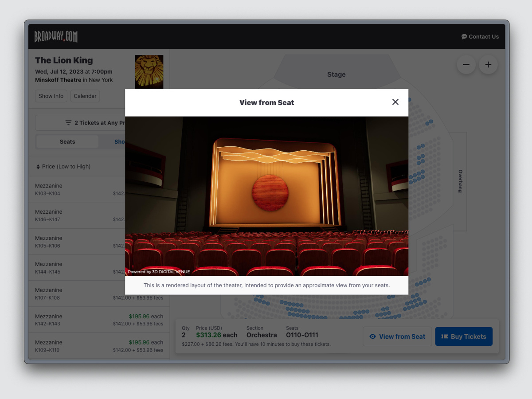
Task: Open the Calendar button
Action: [x=85, y=96]
